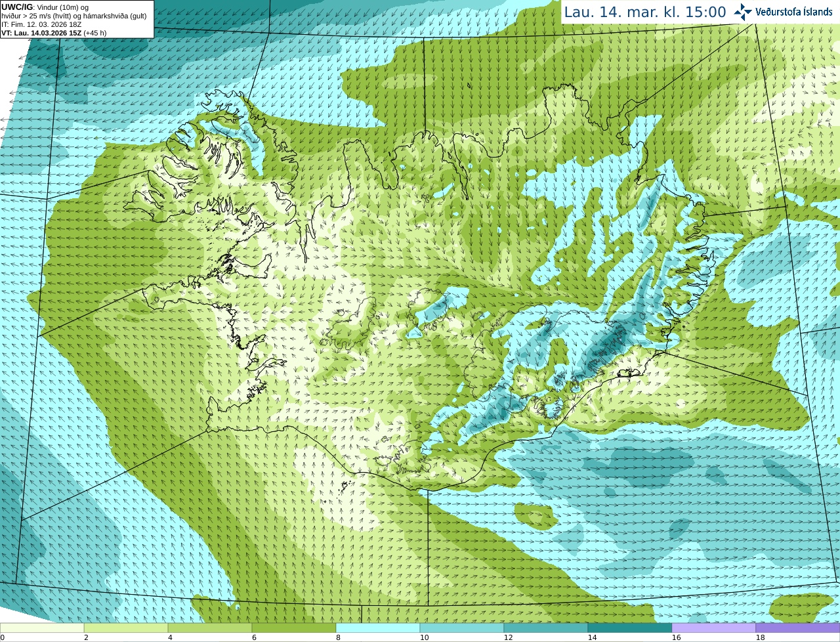The width and height of the screenshot is (840, 642).
Task: Click the '6' label on the wind scale
Action: (254, 637)
